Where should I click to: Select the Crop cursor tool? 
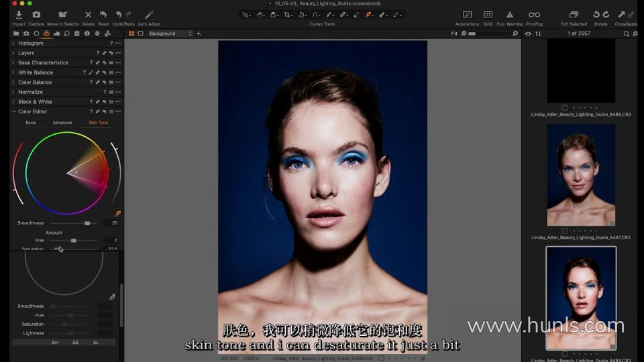(x=288, y=15)
